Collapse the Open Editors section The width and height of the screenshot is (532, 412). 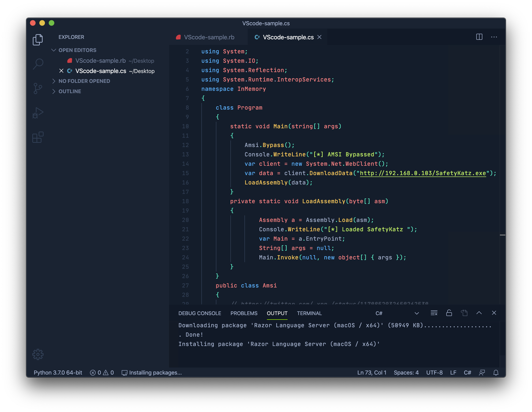54,50
